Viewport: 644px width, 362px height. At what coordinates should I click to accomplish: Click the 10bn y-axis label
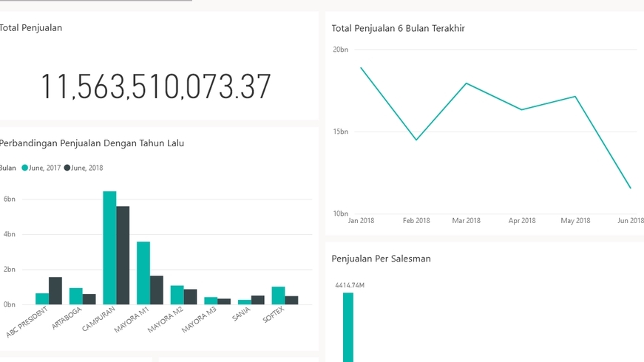[340, 214]
